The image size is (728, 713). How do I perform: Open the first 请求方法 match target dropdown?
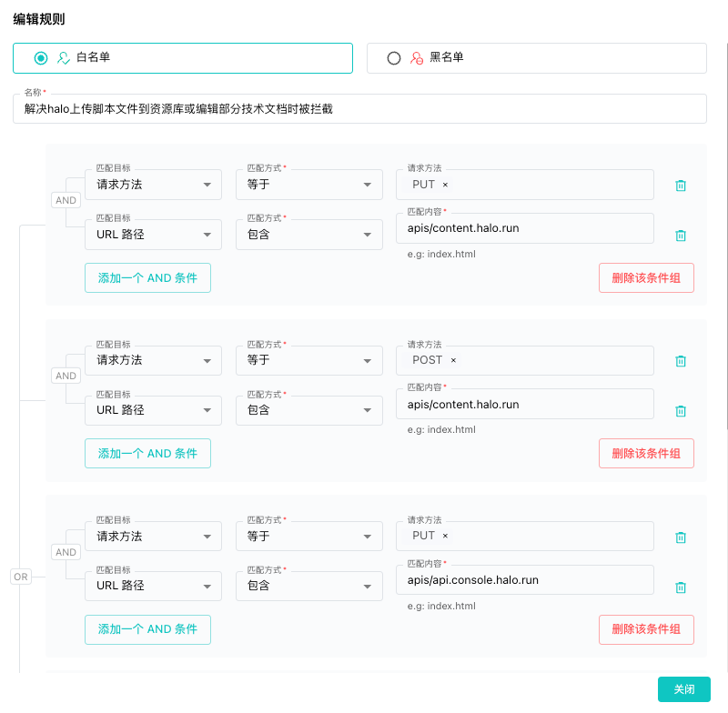tap(153, 185)
